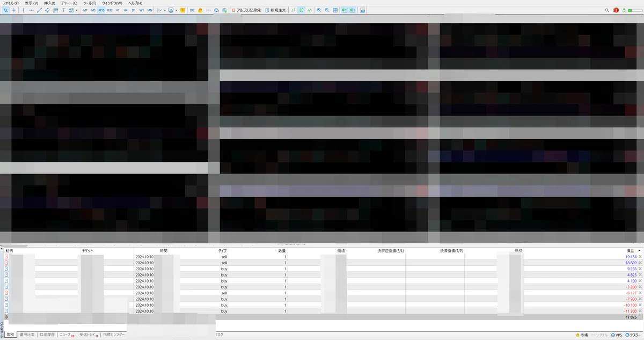Viewport: 644px width, 340px height.
Task: Open the ツール(T) menu
Action: click(x=90, y=3)
